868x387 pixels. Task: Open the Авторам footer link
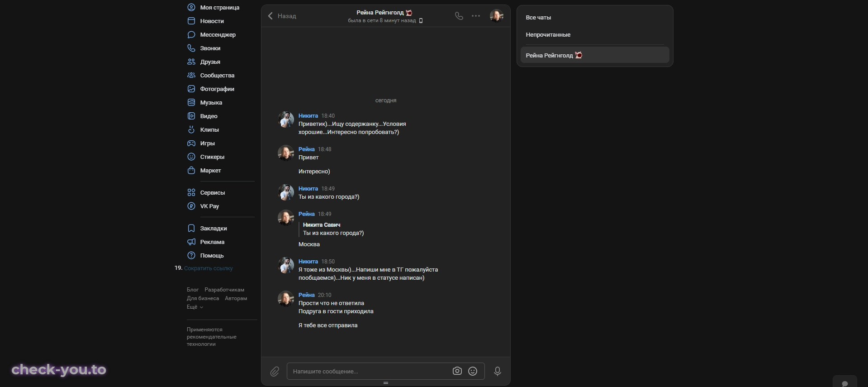(x=236, y=298)
